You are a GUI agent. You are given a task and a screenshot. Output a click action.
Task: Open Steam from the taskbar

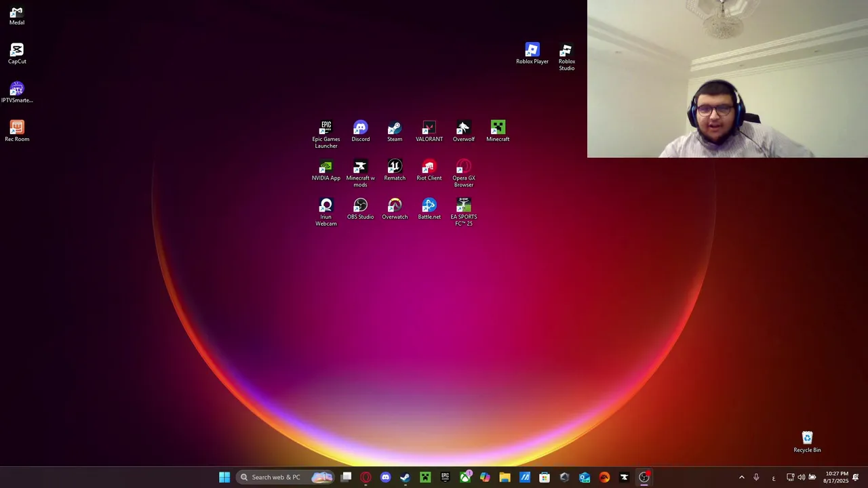[x=406, y=477]
